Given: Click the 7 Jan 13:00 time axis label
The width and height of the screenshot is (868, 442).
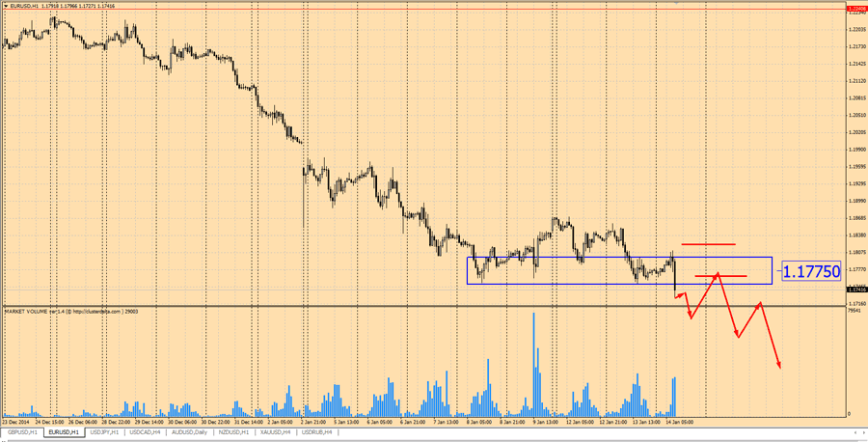Looking at the screenshot, I should [447, 422].
